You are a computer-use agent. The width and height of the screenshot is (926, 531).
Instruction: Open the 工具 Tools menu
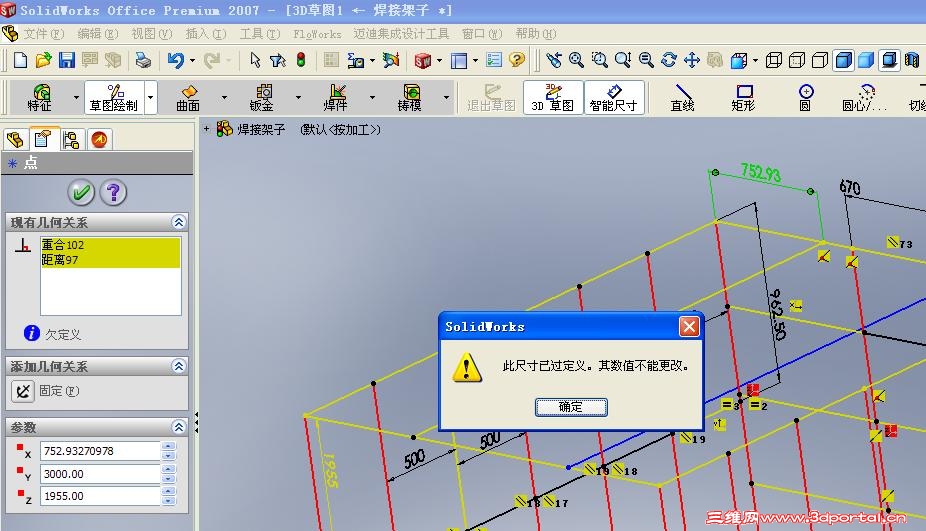click(x=260, y=34)
